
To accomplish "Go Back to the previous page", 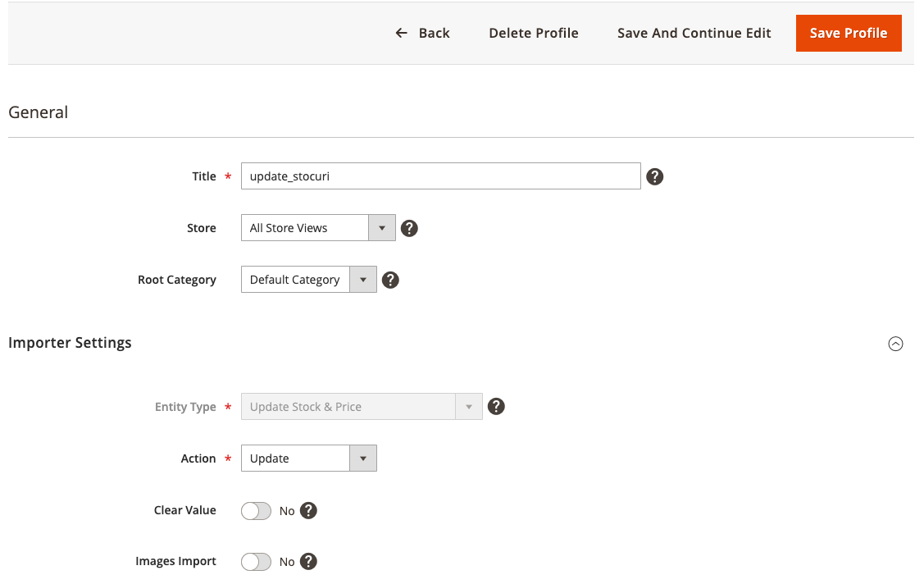I will [x=422, y=33].
